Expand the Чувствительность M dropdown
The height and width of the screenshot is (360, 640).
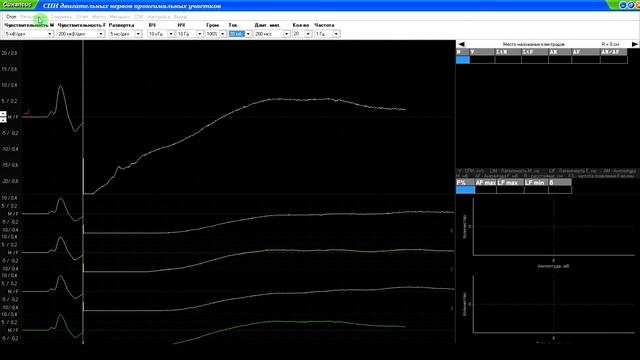coord(50,34)
